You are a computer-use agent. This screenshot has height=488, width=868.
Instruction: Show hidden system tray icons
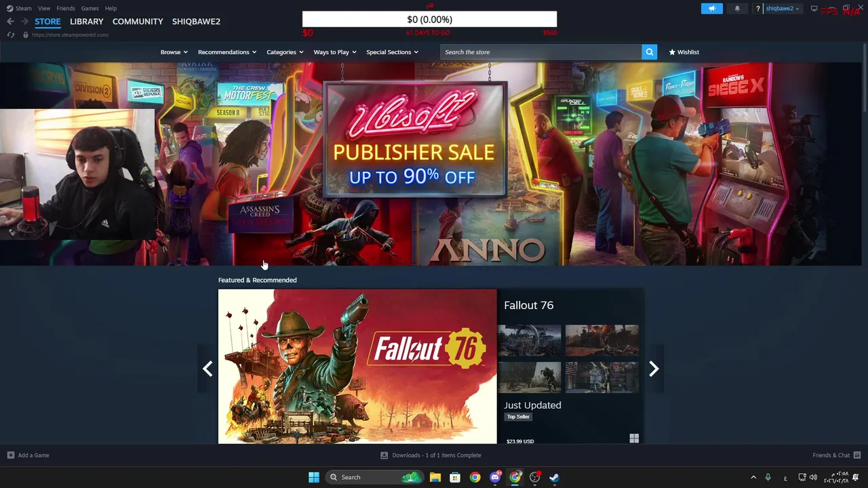[753, 478]
